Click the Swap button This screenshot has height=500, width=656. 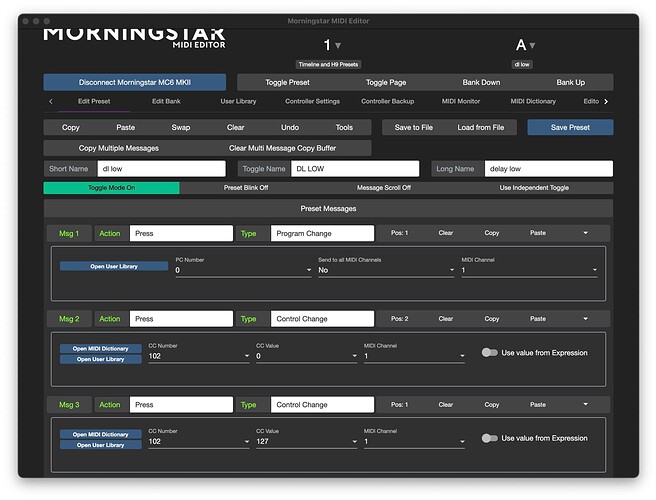pyautogui.click(x=181, y=127)
